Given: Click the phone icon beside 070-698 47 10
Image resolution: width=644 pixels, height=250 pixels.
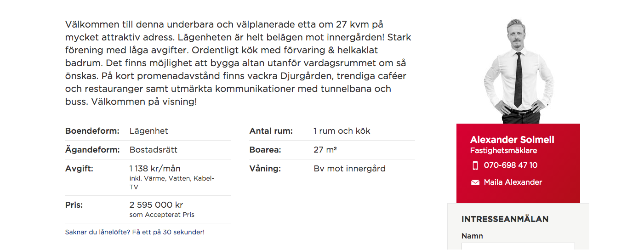Looking at the screenshot, I should [x=475, y=165].
